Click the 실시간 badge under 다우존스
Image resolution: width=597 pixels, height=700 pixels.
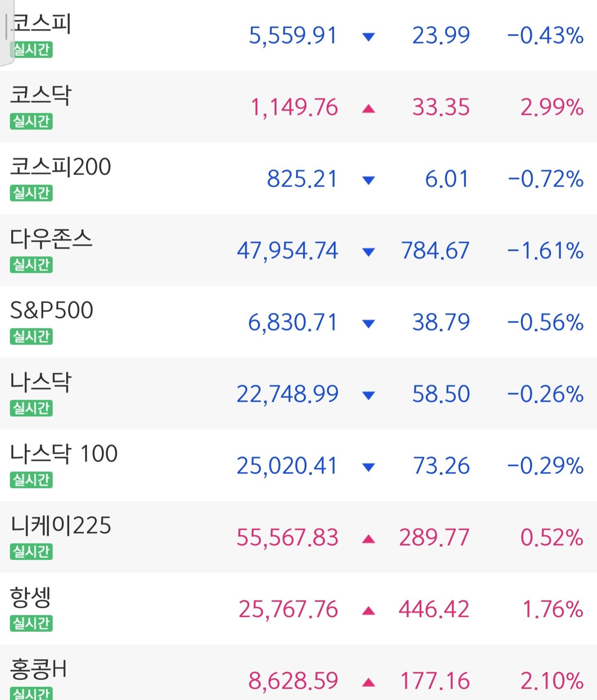point(32,265)
